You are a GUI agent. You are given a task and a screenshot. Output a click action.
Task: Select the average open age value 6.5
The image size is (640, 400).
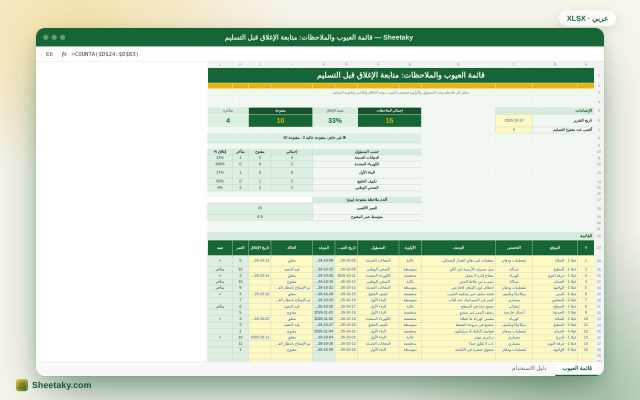pos(260,217)
